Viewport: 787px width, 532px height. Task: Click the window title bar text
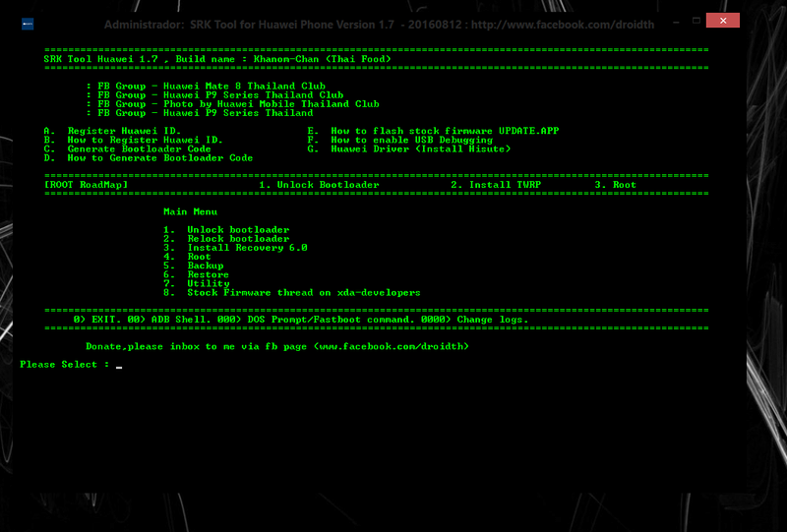click(x=379, y=25)
